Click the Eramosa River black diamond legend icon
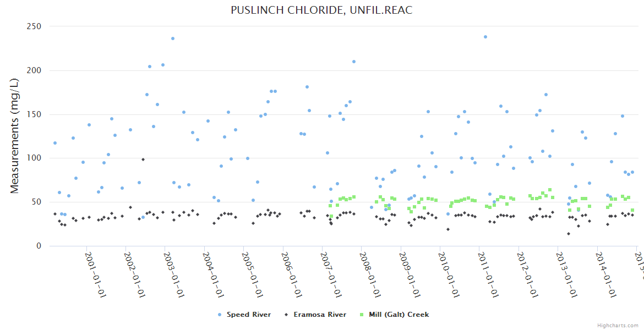Image resolution: width=644 pixels, height=330 pixels. pyautogui.click(x=286, y=315)
